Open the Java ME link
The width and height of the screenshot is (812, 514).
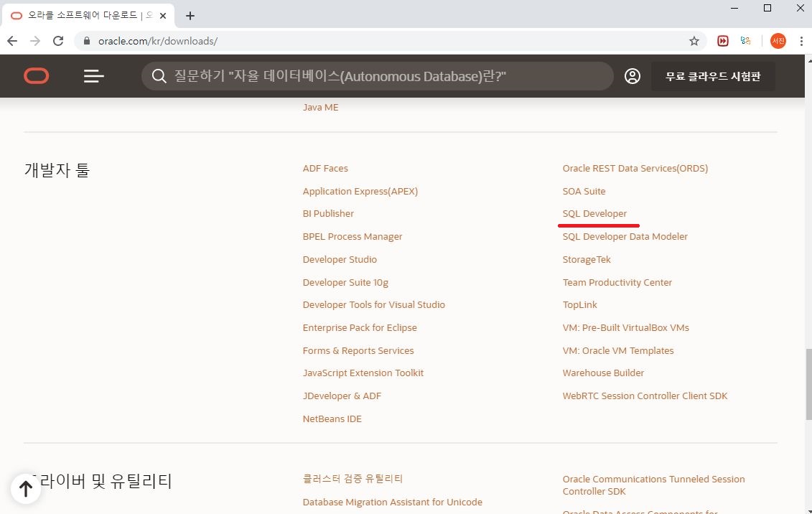320,107
